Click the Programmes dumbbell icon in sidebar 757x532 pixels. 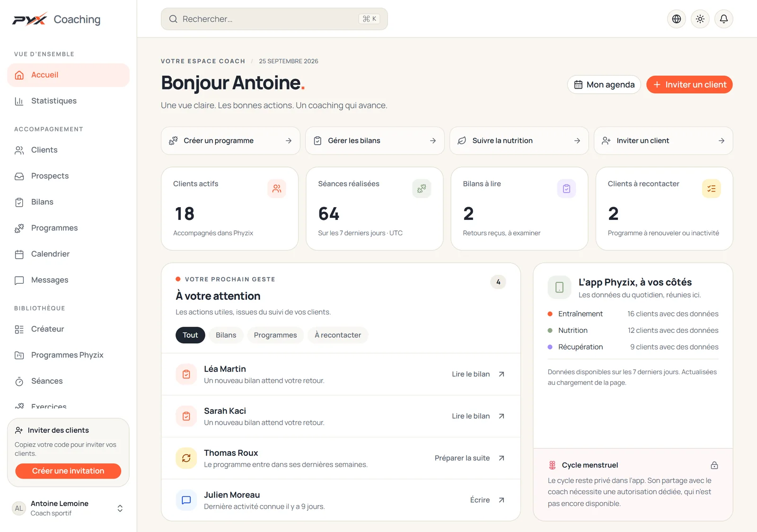coord(19,228)
